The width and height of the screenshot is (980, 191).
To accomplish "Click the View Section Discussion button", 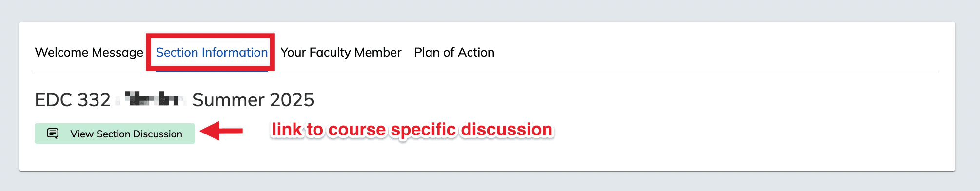I will (115, 134).
